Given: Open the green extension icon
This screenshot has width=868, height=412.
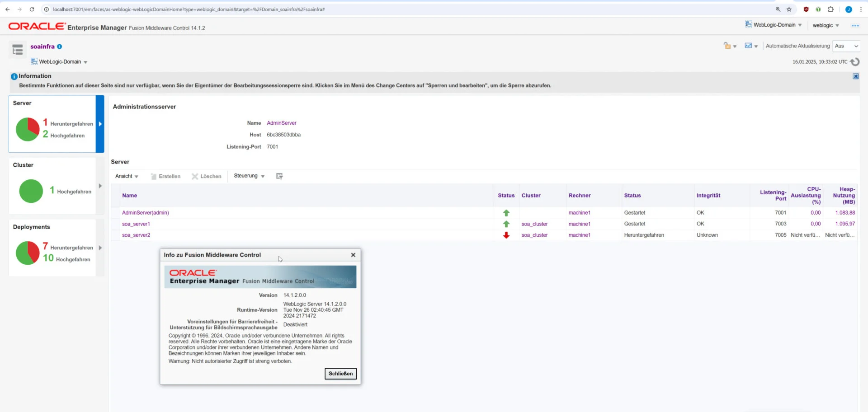Looking at the screenshot, I should point(818,9).
